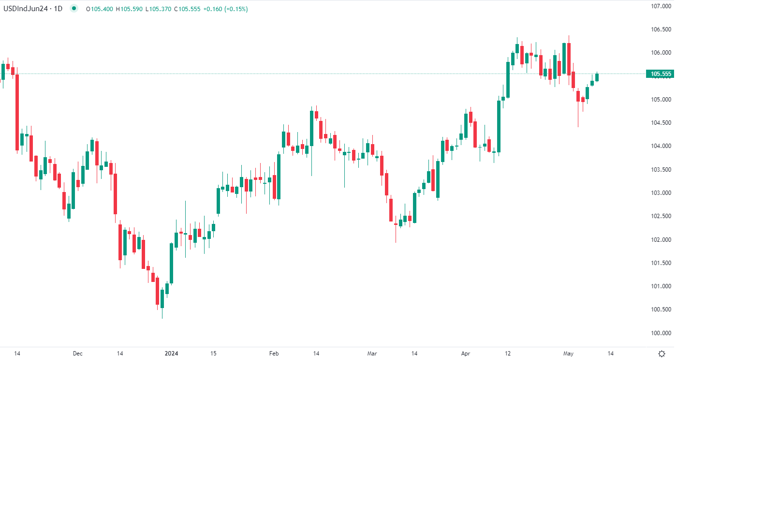Click the green market status dot

[x=73, y=8]
